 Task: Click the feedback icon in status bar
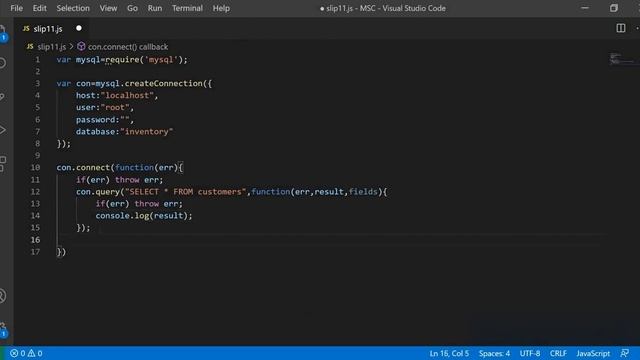point(624,353)
